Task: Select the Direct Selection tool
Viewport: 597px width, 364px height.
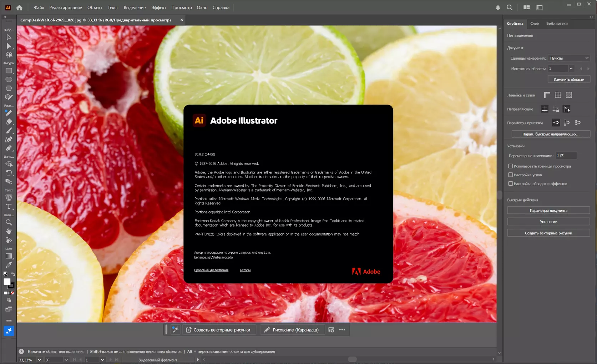Action: [9, 46]
